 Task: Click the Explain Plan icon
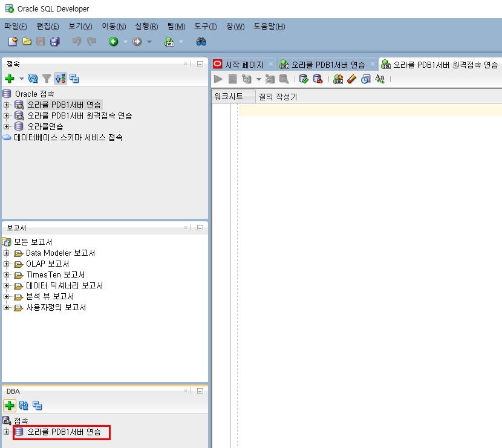(247, 79)
